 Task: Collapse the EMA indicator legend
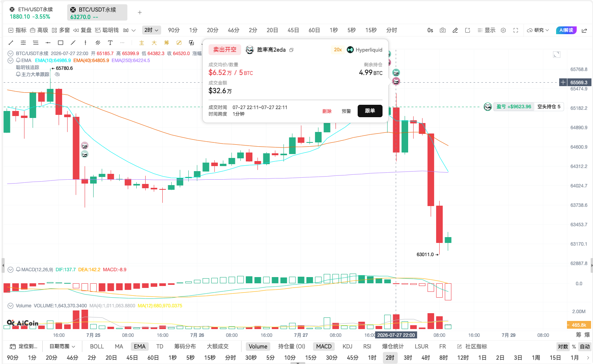tap(11, 61)
